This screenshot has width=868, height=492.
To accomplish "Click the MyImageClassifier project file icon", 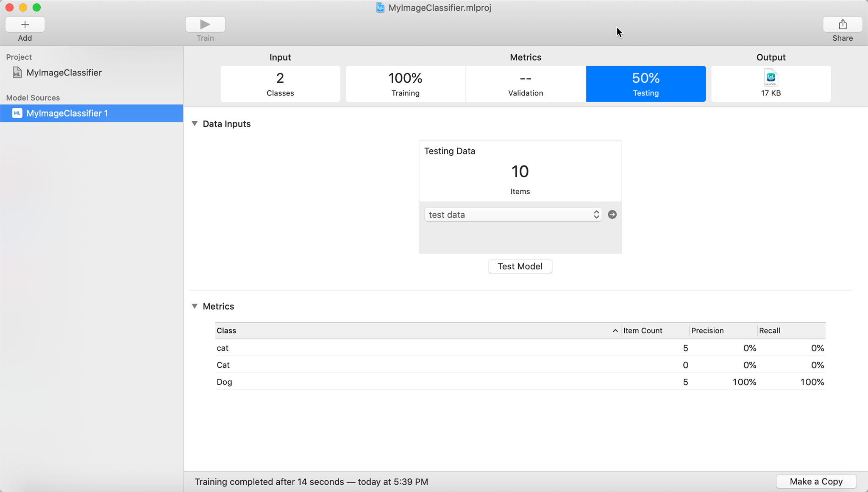I will click(x=17, y=73).
